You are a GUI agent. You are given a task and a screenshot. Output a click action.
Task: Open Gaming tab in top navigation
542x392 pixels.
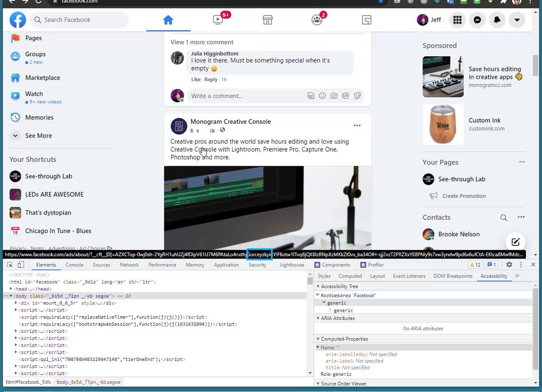coord(367,20)
